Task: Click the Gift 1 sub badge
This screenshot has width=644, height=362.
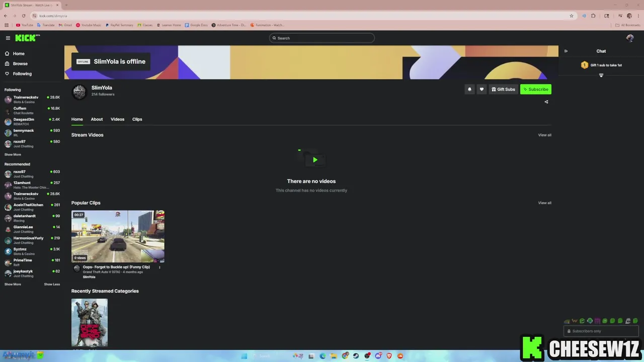Action: pos(585,65)
